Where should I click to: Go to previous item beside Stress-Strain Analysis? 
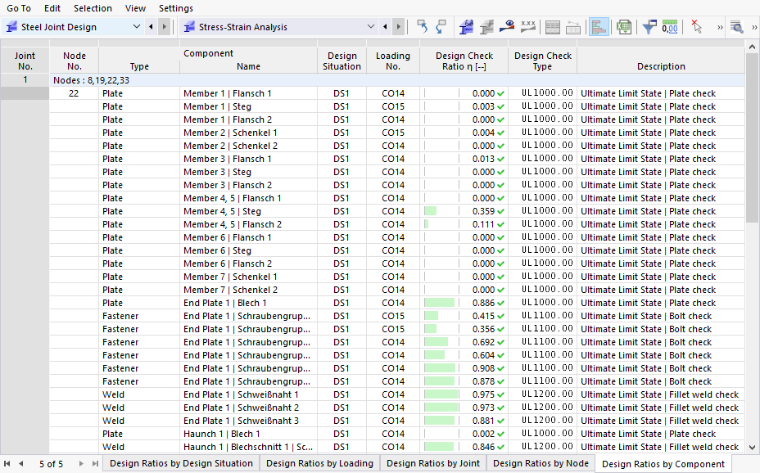tap(385, 27)
